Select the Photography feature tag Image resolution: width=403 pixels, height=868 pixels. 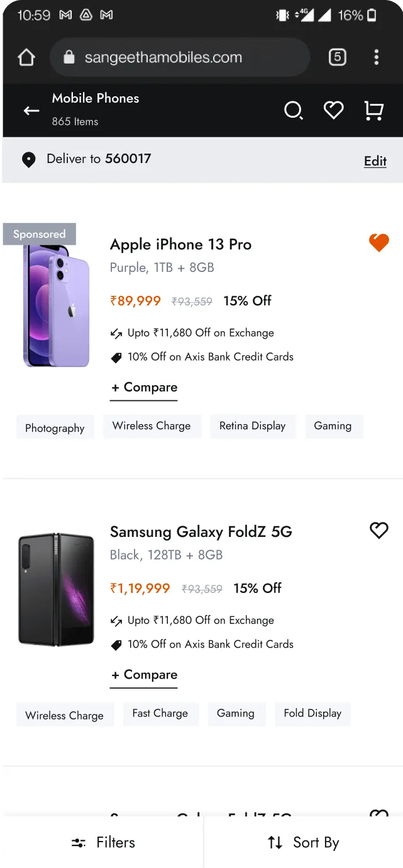pos(55,428)
